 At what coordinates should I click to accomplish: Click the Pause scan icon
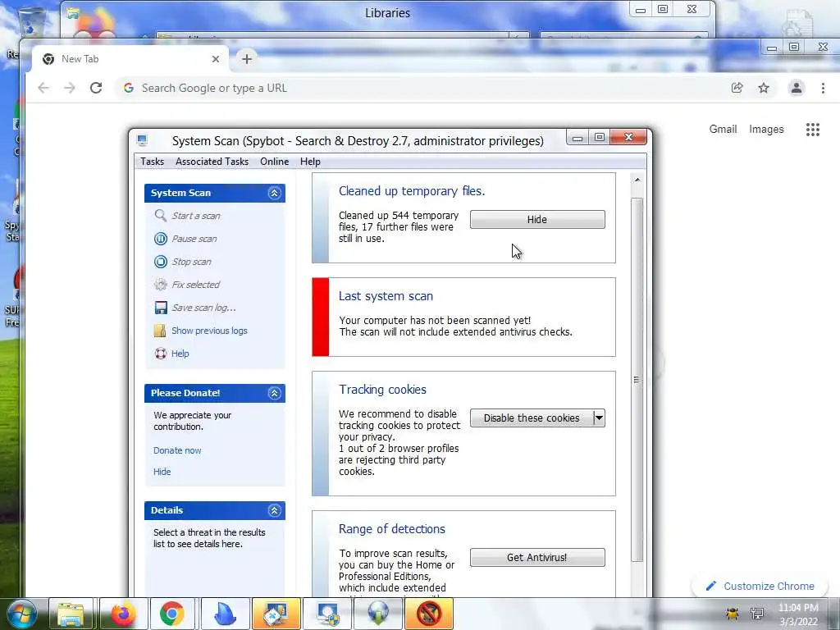pos(160,239)
